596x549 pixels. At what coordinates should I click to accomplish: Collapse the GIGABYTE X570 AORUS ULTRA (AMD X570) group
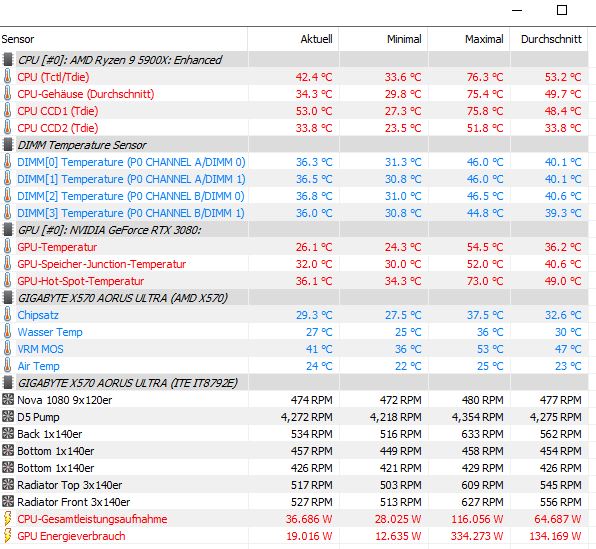click(123, 298)
